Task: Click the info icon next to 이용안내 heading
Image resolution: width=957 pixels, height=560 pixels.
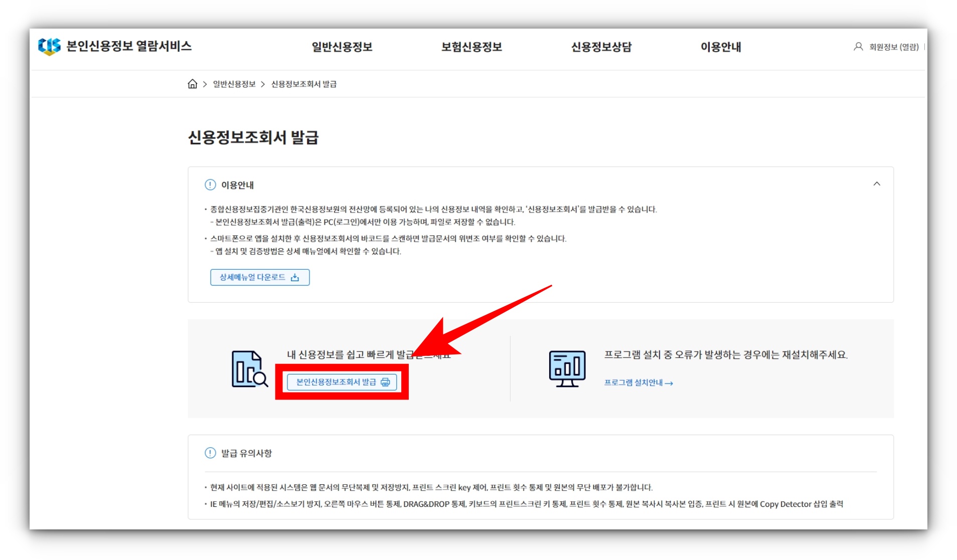Action: pos(210,184)
